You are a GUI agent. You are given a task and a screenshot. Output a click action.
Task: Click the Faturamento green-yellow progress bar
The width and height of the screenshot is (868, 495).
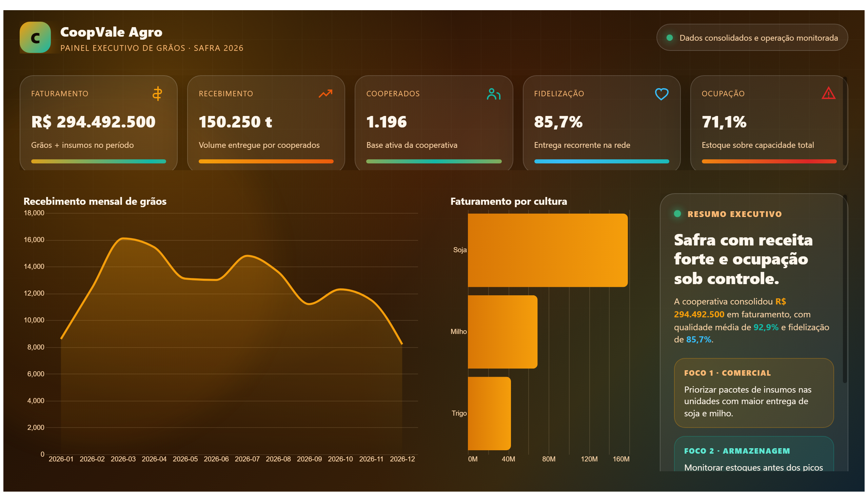pos(99,161)
